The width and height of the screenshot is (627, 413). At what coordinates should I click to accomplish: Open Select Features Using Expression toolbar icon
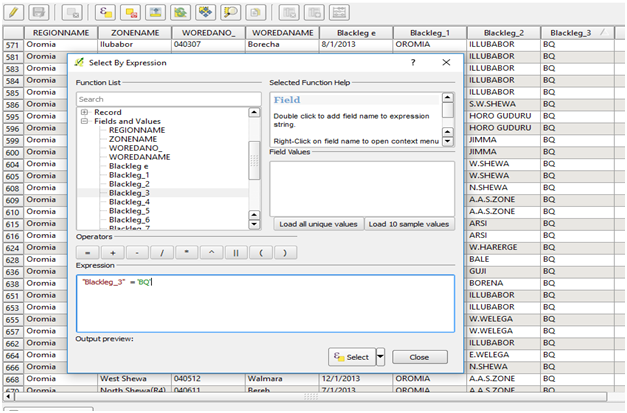pyautogui.click(x=104, y=12)
